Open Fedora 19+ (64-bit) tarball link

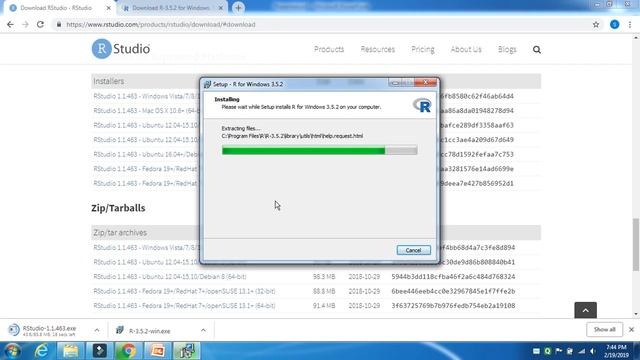[184, 305]
